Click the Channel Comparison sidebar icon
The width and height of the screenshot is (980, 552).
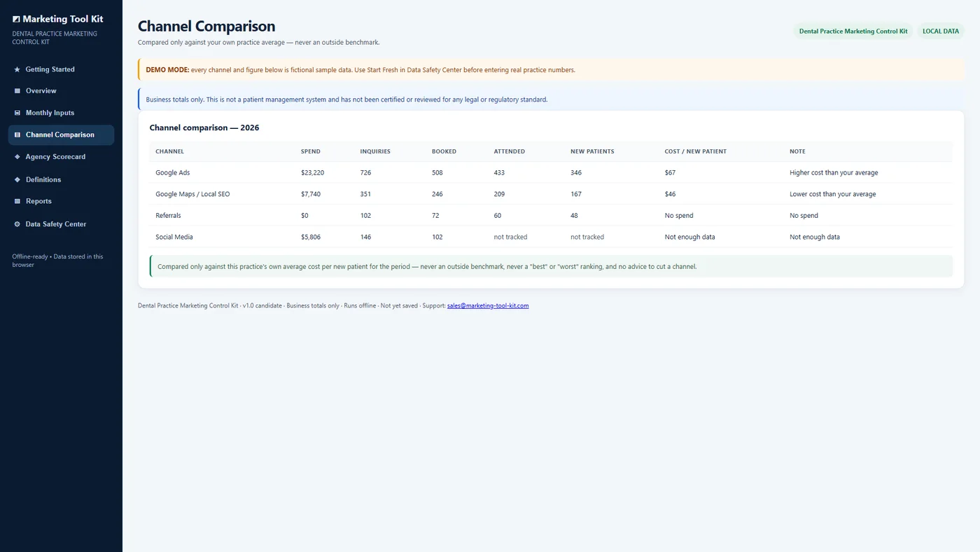tap(17, 134)
